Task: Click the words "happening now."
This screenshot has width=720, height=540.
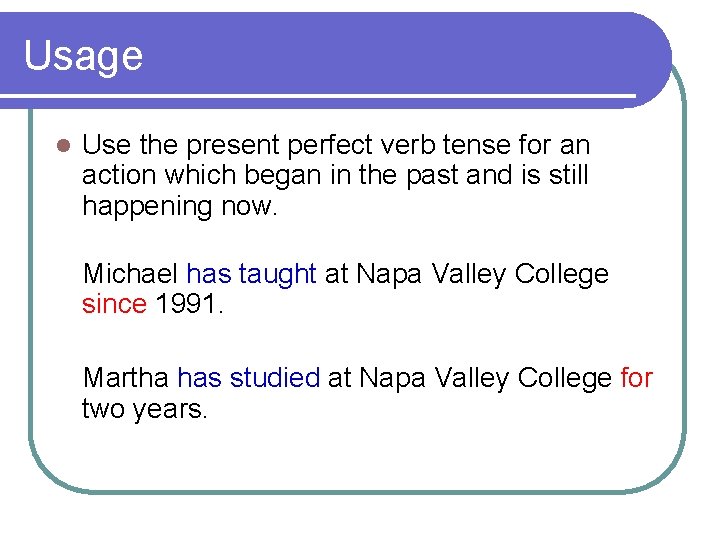Action: 180,206
